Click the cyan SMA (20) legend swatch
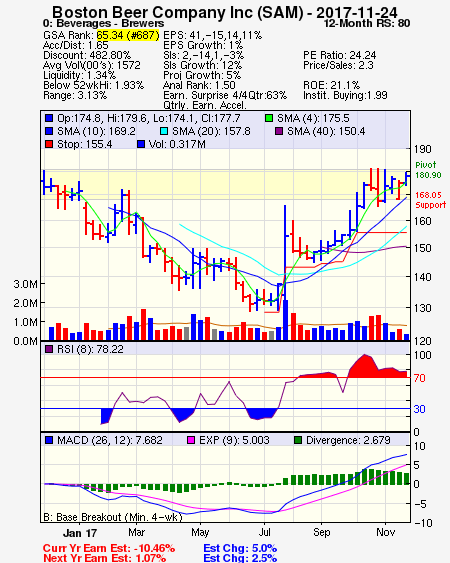This screenshot has height=563, width=450. pos(164,131)
